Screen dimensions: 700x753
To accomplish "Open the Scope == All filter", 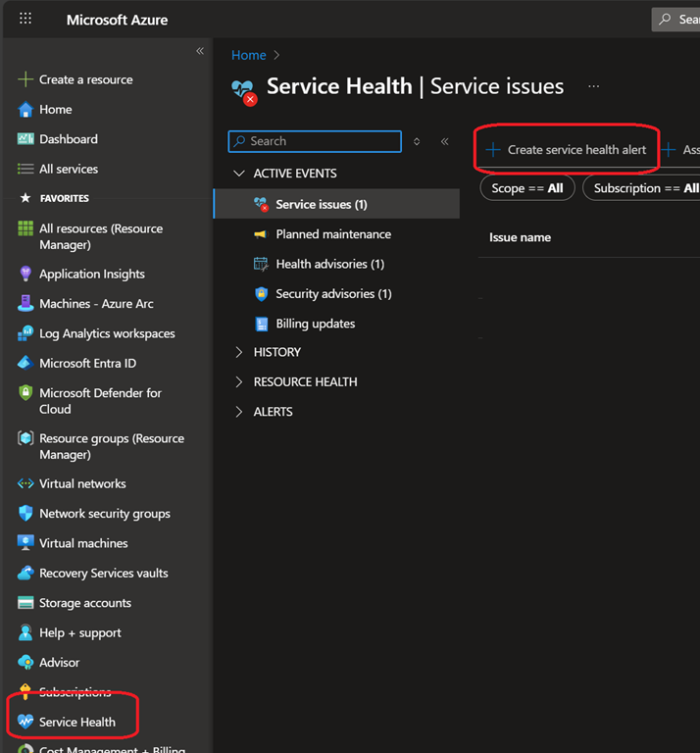I will click(x=526, y=188).
